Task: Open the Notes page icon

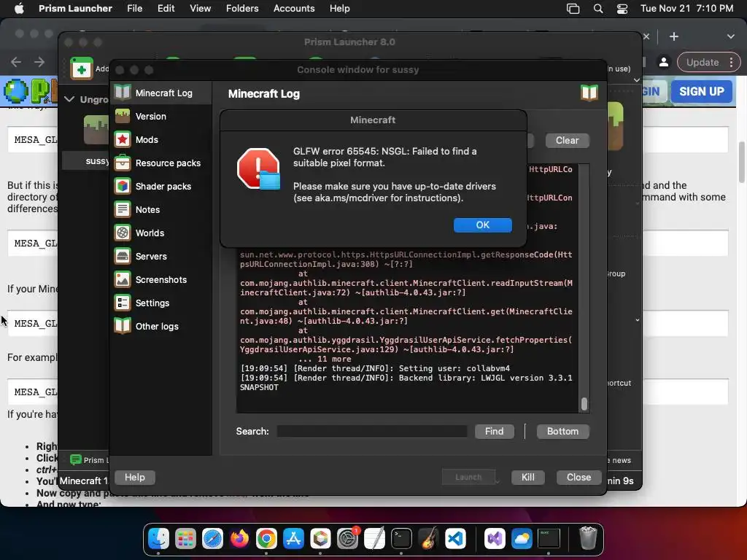Action: [x=123, y=209]
